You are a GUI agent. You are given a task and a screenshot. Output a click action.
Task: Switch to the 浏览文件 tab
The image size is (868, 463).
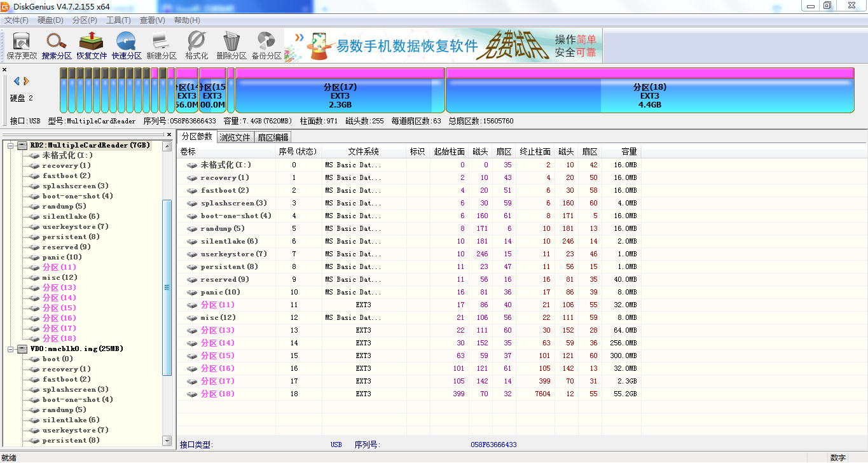pos(235,137)
